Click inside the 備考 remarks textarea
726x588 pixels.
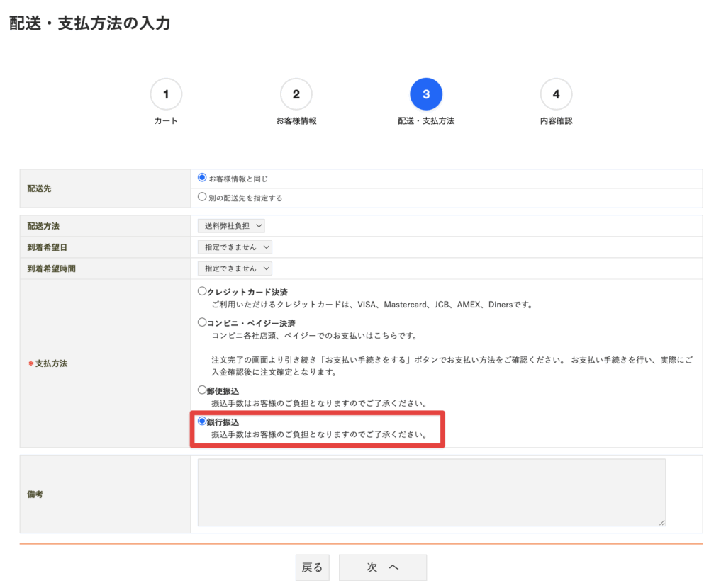coord(430,492)
